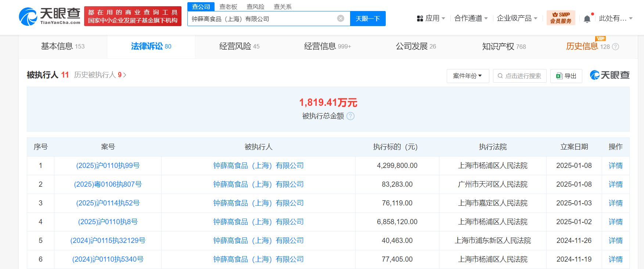Expand the 企业级产品 menu
The width and height of the screenshot is (644, 269).
click(x=517, y=18)
